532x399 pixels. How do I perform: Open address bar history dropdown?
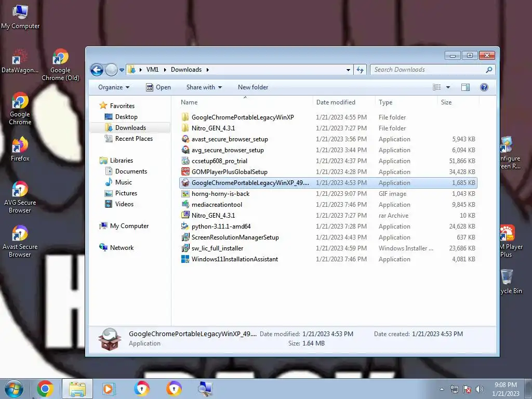pos(348,70)
